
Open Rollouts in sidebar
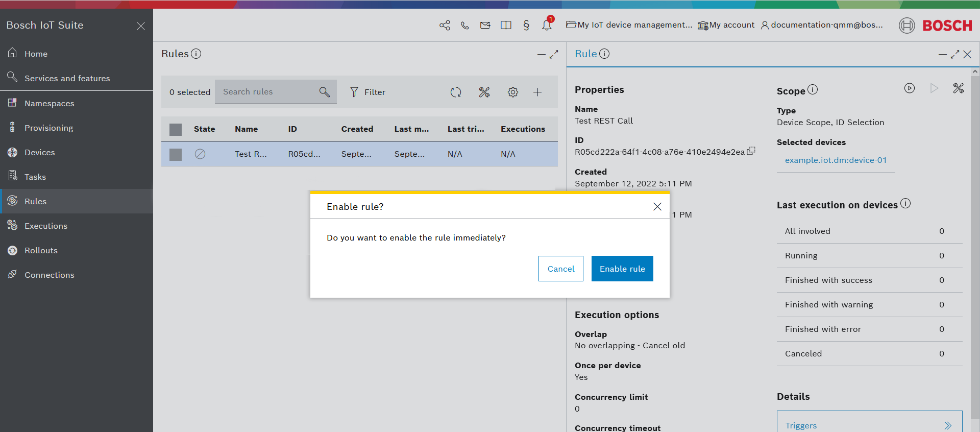[x=77, y=250]
